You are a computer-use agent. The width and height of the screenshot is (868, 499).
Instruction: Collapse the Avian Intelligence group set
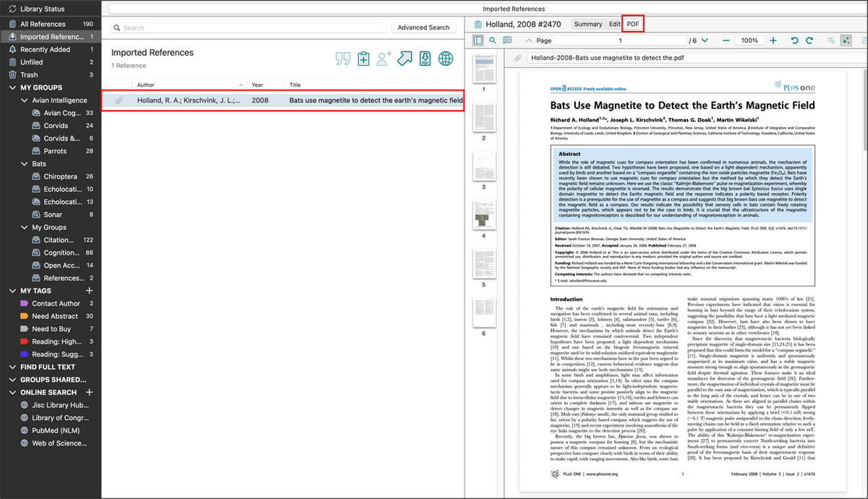(25, 101)
